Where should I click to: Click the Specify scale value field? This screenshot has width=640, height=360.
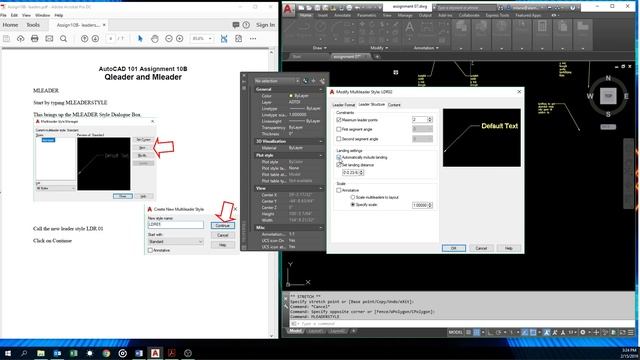(x=420, y=205)
